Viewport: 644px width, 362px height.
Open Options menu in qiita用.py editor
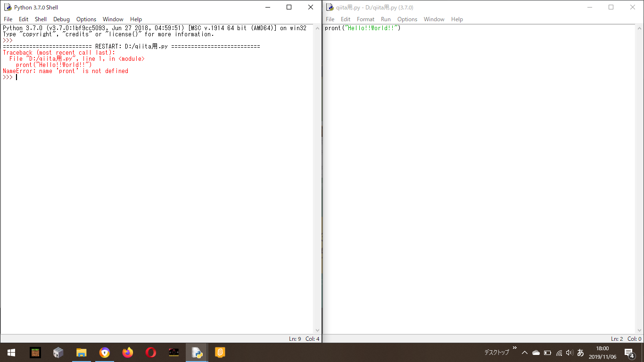click(407, 19)
